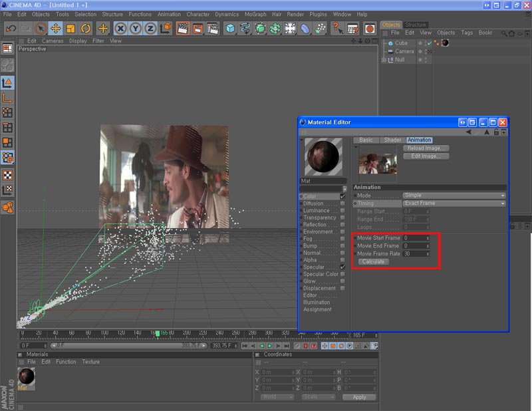Click the Undo arrow icon
Image resolution: width=532 pixels, height=411 pixels.
[x=11, y=29]
